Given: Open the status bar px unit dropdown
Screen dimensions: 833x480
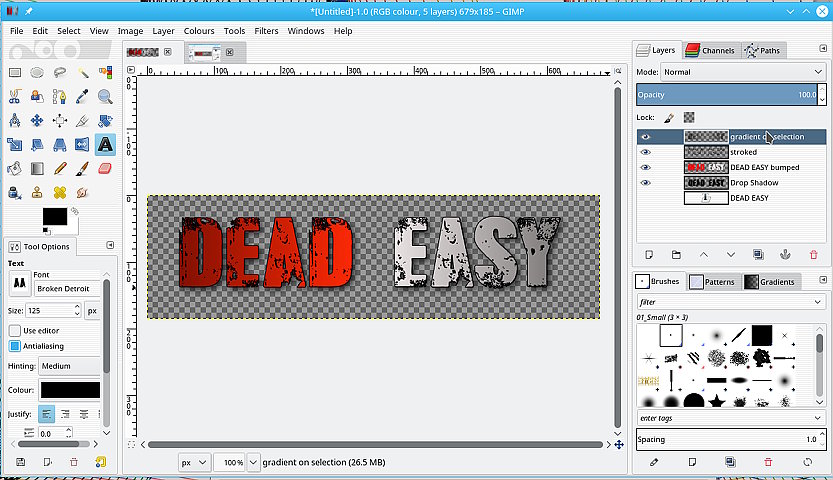Looking at the screenshot, I should click(x=194, y=462).
